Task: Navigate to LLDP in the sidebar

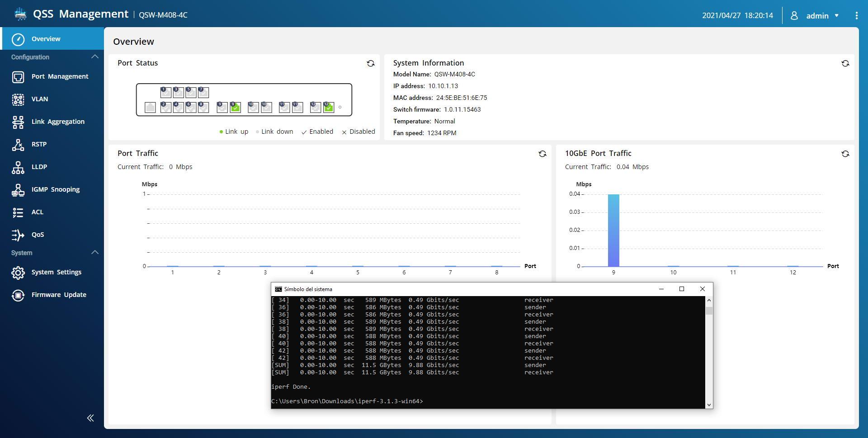Action: coord(52,167)
